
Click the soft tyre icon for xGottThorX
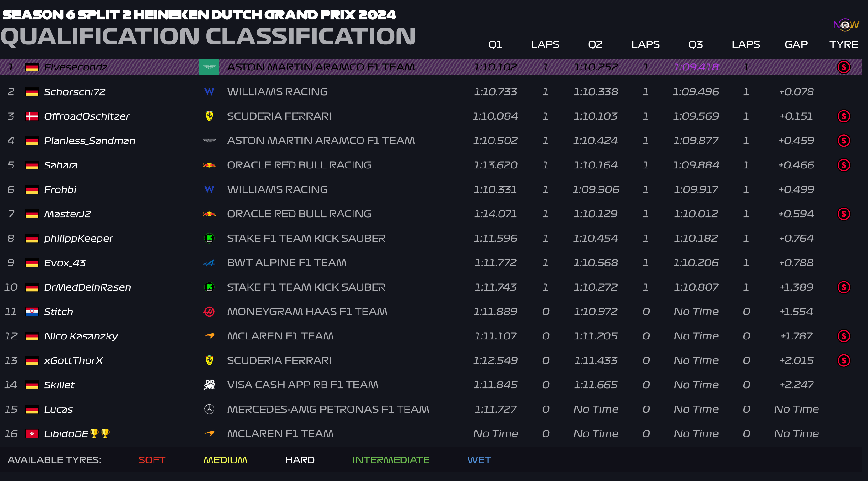click(x=844, y=360)
